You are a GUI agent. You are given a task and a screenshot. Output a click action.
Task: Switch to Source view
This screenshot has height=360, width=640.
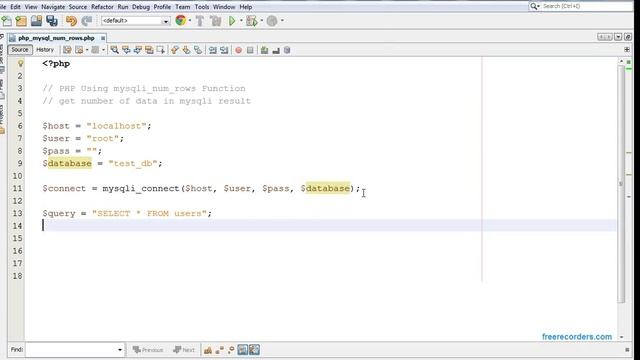tap(20, 50)
